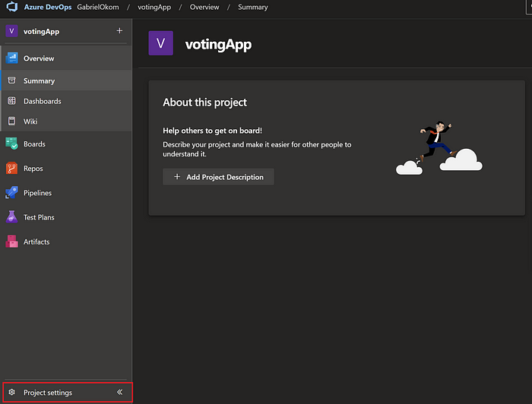The height and width of the screenshot is (404, 532).
Task: Click the Boards icon
Action: tap(11, 144)
